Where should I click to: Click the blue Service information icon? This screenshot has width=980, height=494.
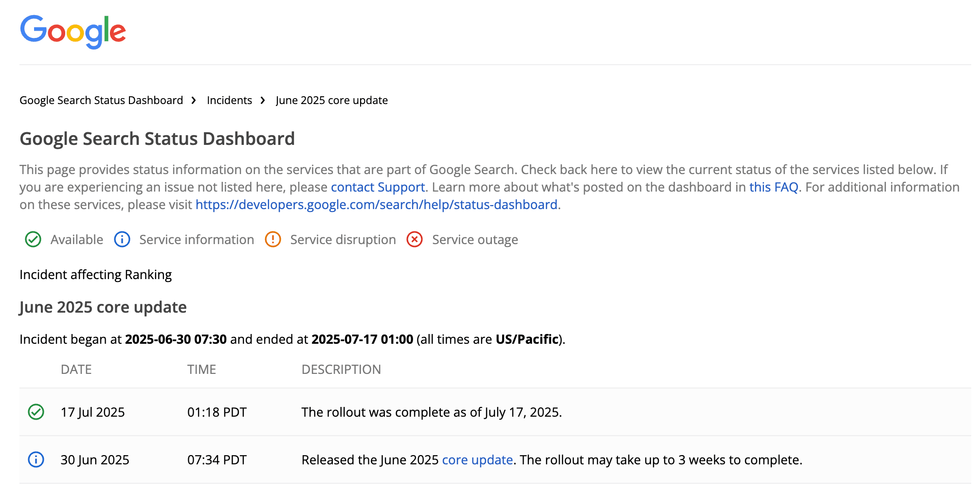(122, 239)
